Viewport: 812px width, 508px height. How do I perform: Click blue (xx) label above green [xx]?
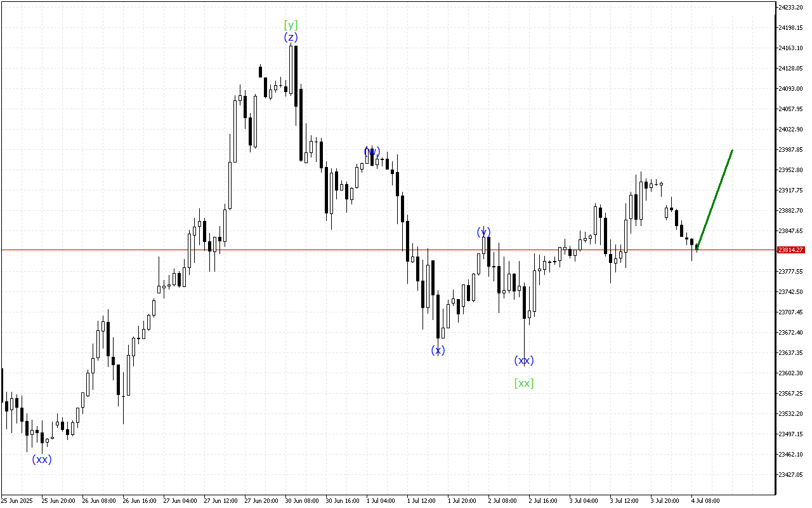523,361
